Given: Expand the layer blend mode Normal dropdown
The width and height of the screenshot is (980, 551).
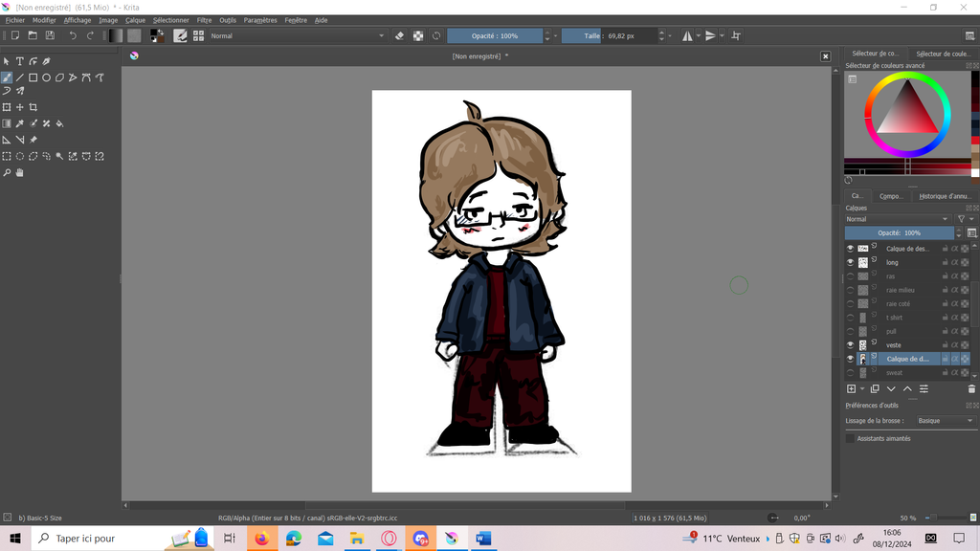Looking at the screenshot, I should (898, 219).
